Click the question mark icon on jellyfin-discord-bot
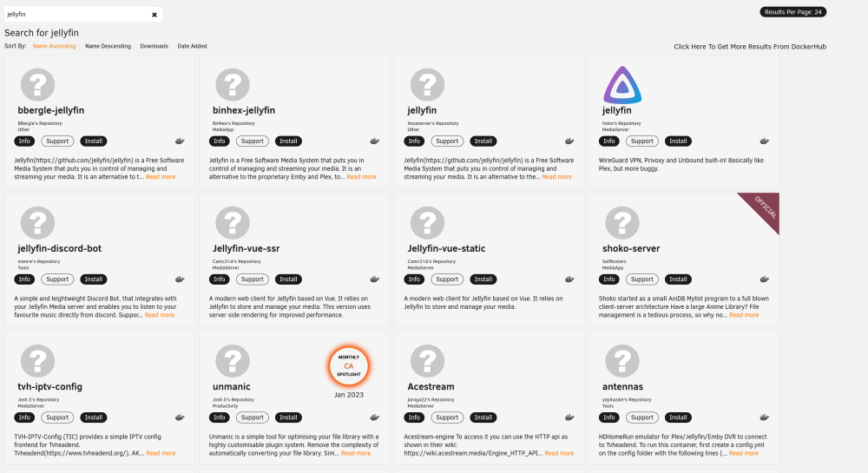This screenshot has height=473, width=868. coord(37,223)
